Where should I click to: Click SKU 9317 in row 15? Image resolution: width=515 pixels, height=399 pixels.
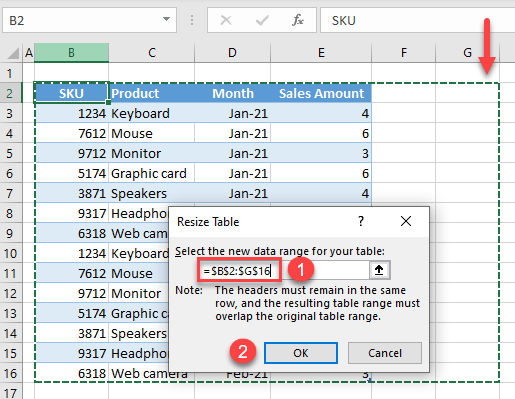click(x=71, y=354)
